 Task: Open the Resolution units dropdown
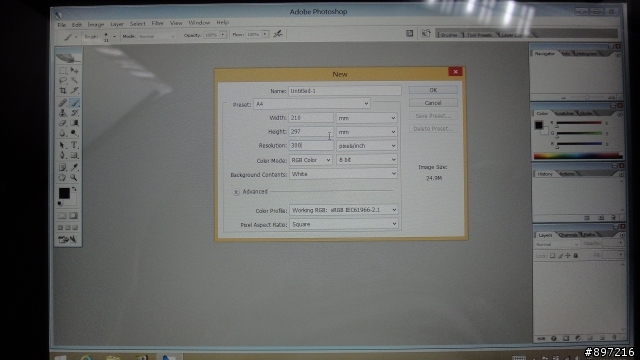tap(367, 146)
